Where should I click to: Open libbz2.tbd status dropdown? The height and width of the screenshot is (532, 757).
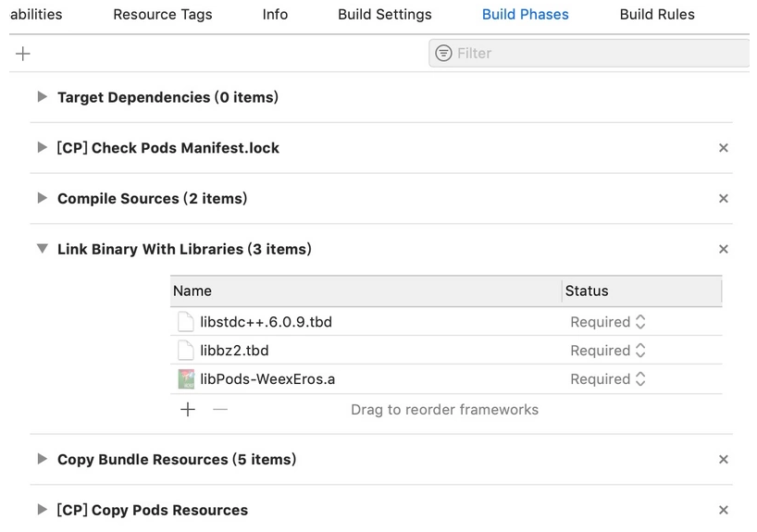[x=608, y=351]
